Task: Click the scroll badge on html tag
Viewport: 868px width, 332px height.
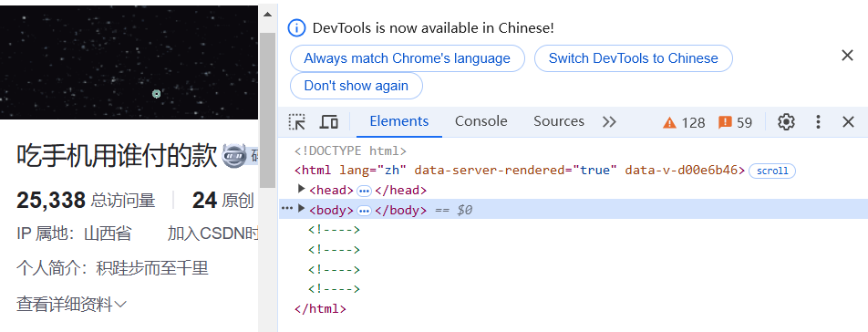Action: pos(771,171)
